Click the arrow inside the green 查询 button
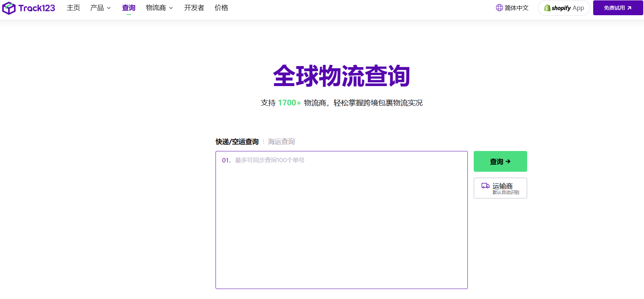Viewport: 644px width, 299px height. (x=508, y=161)
